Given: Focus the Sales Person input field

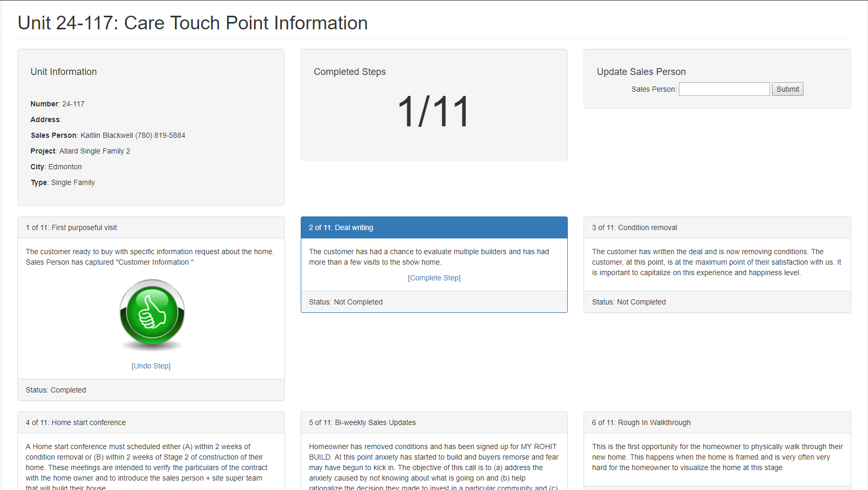Looking at the screenshot, I should (x=724, y=89).
